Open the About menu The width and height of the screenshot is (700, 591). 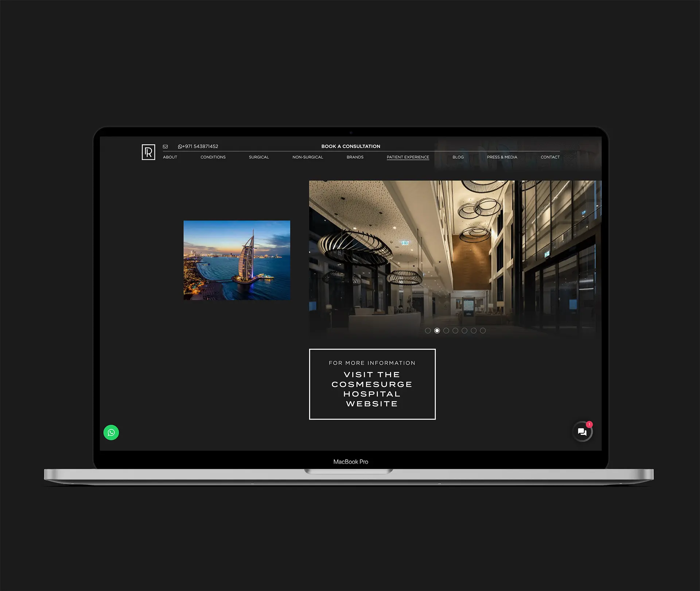(x=170, y=157)
